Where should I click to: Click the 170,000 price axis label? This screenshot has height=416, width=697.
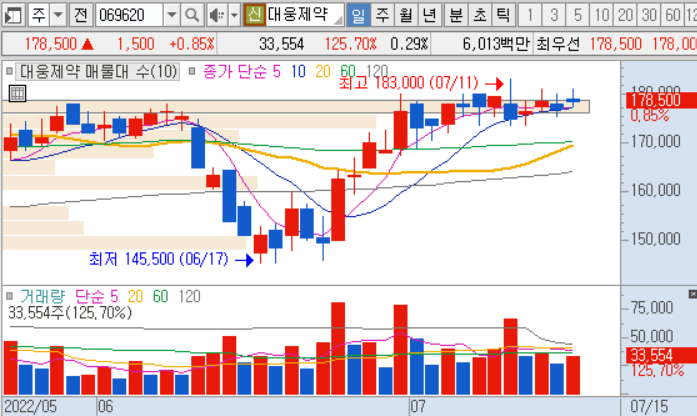coord(656,142)
